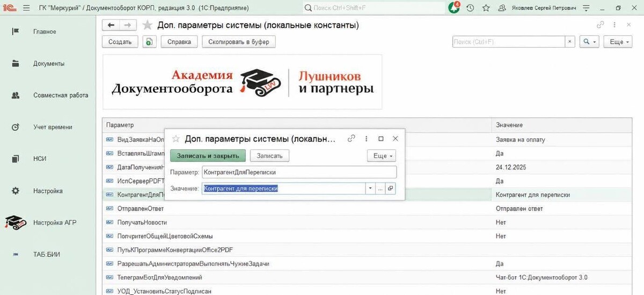Open the selected Значение item with the open icon

click(390, 188)
